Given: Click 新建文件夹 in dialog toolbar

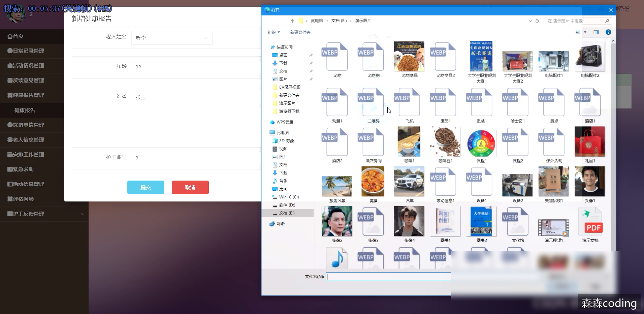Looking at the screenshot, I should (x=300, y=32).
